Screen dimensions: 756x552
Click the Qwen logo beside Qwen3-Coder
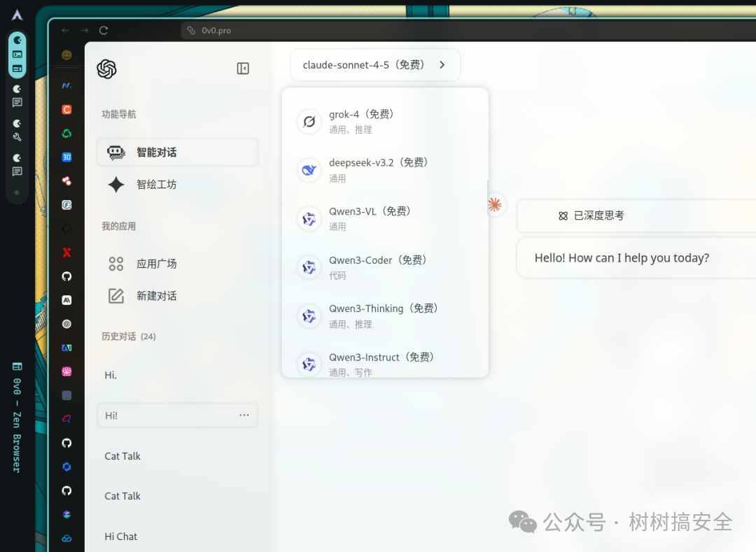tap(309, 267)
